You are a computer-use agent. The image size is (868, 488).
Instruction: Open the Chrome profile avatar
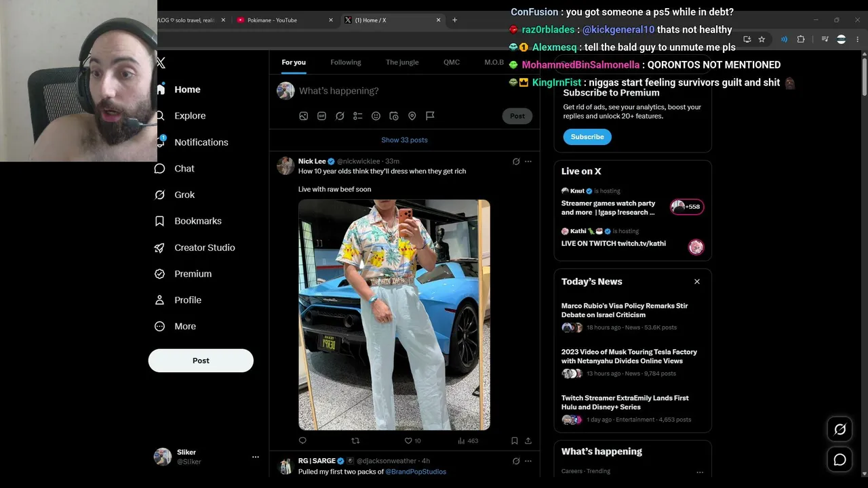(841, 39)
